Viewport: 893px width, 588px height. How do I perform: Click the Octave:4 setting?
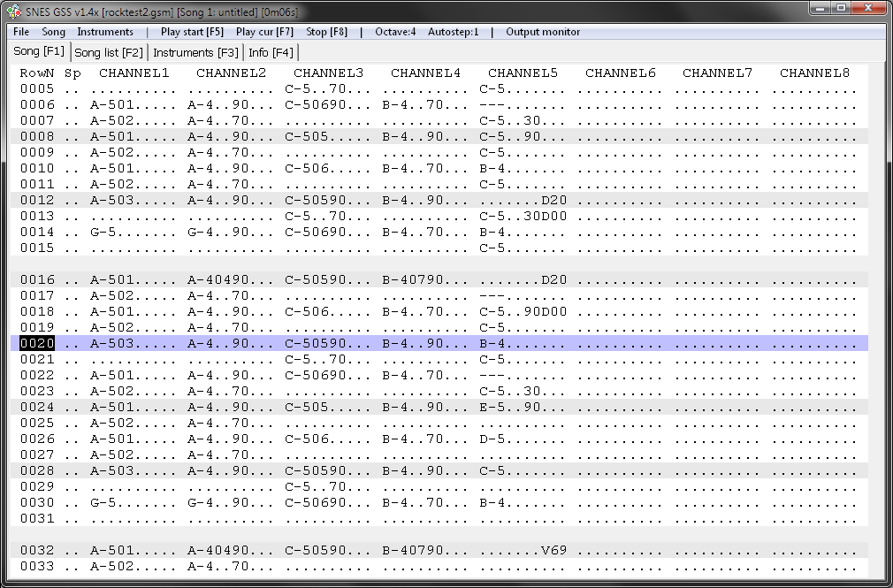[395, 32]
